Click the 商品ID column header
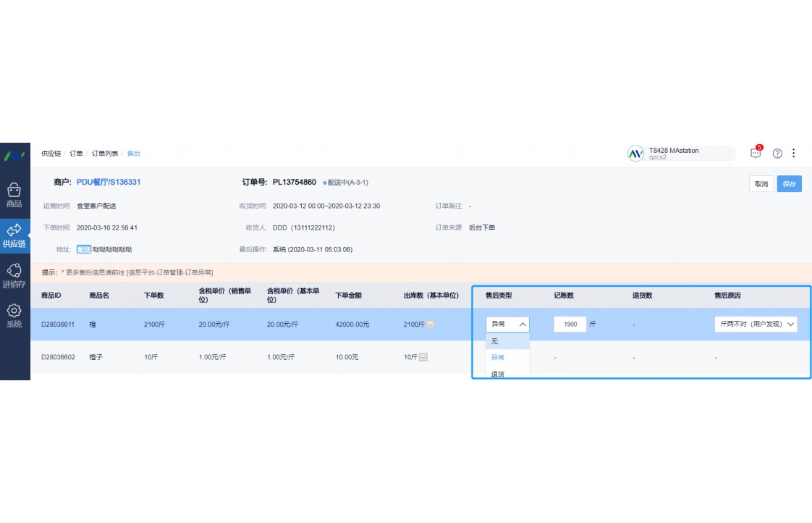Image resolution: width=812 pixels, height=523 pixels. pyautogui.click(x=51, y=296)
